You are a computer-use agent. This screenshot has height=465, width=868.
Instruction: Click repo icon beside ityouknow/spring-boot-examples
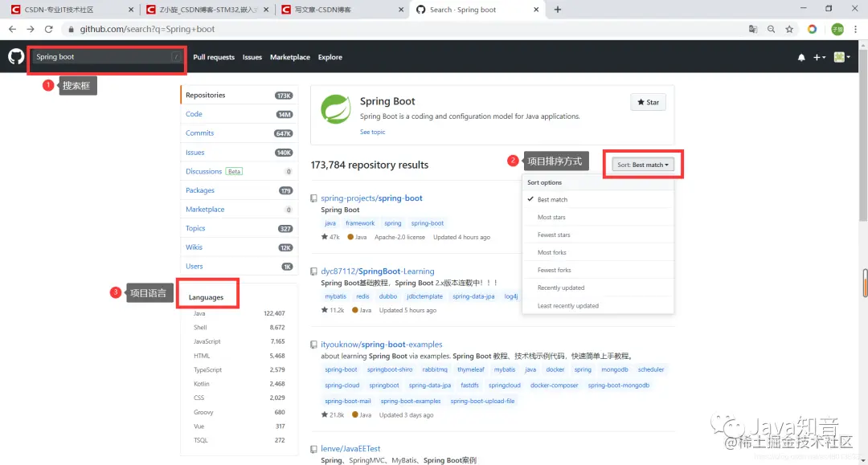[x=314, y=345]
